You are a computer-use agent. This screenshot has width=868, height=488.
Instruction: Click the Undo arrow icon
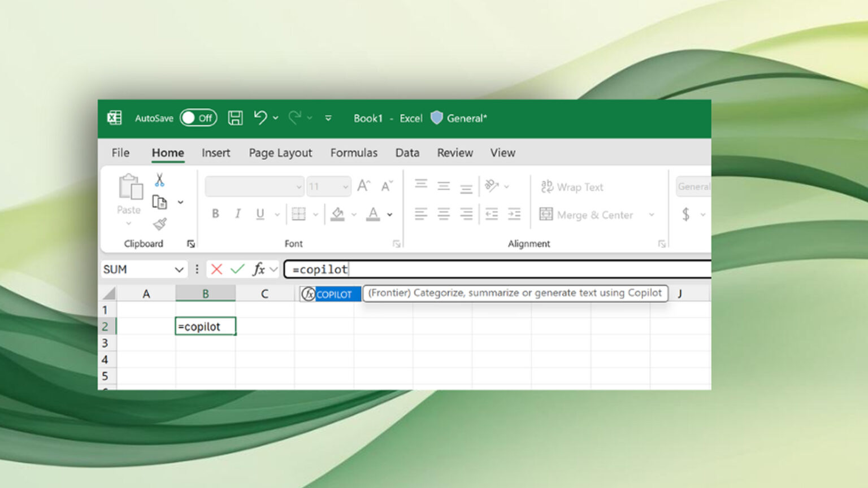[260, 117]
